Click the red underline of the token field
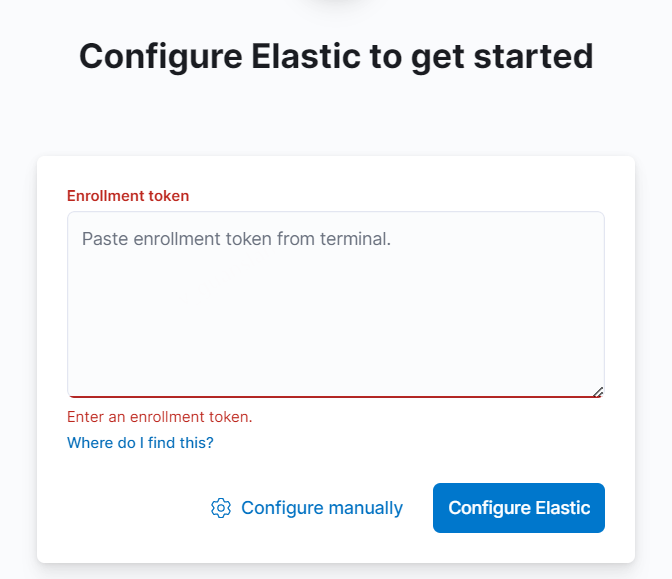Viewport: 672px width, 579px height. click(336, 396)
